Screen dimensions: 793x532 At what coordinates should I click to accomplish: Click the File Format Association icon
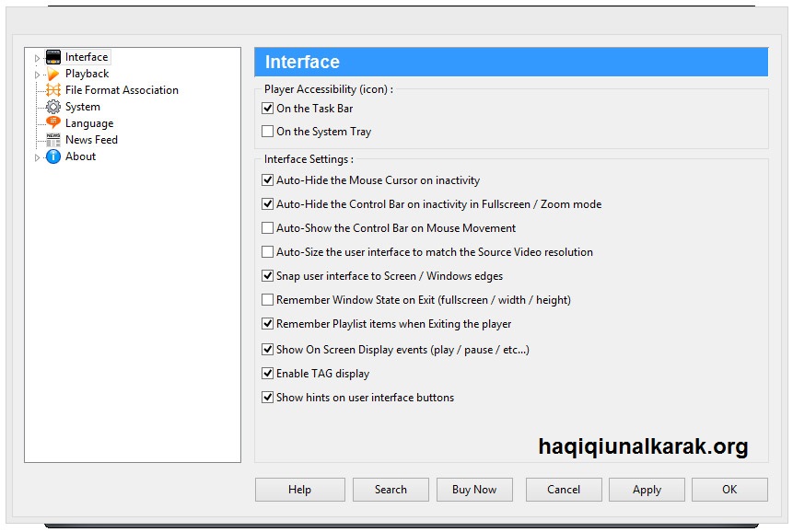point(53,90)
